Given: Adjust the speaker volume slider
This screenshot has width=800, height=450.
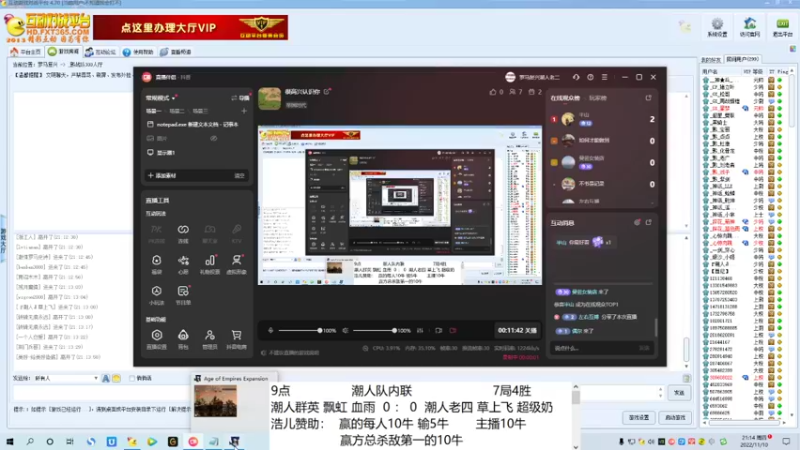Looking at the screenshot, I should 374,331.
